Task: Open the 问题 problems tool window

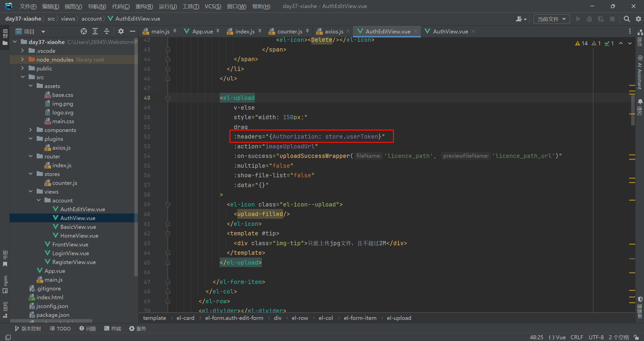Action: coord(88,329)
